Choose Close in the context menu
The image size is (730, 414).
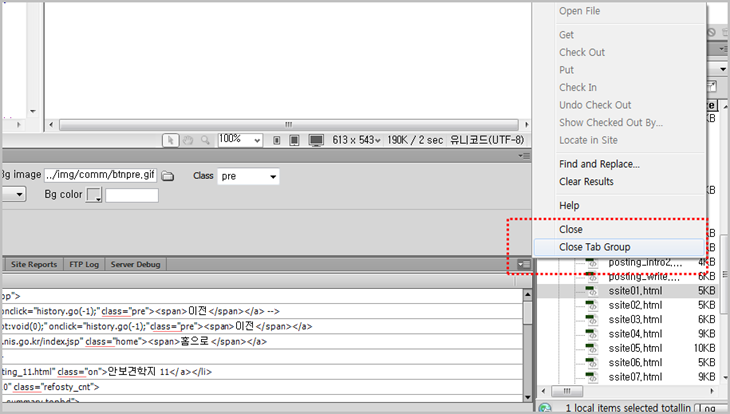[571, 229]
